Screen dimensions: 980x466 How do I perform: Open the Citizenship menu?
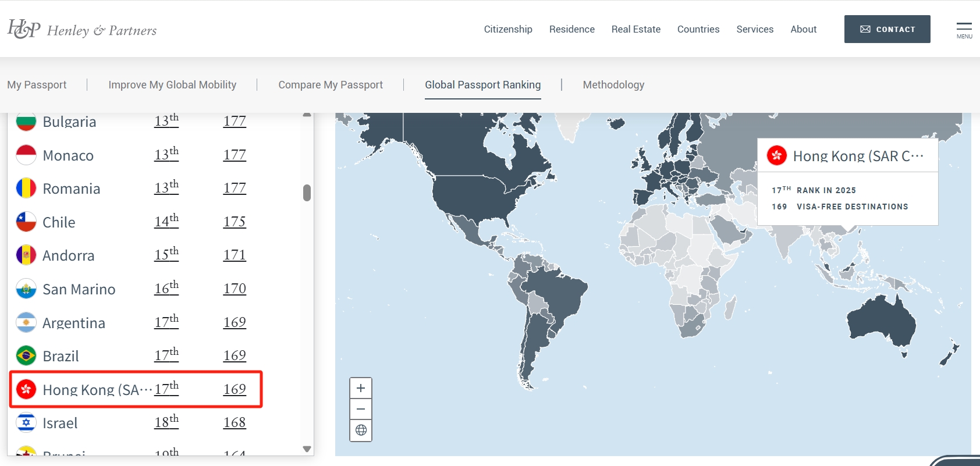(507, 29)
